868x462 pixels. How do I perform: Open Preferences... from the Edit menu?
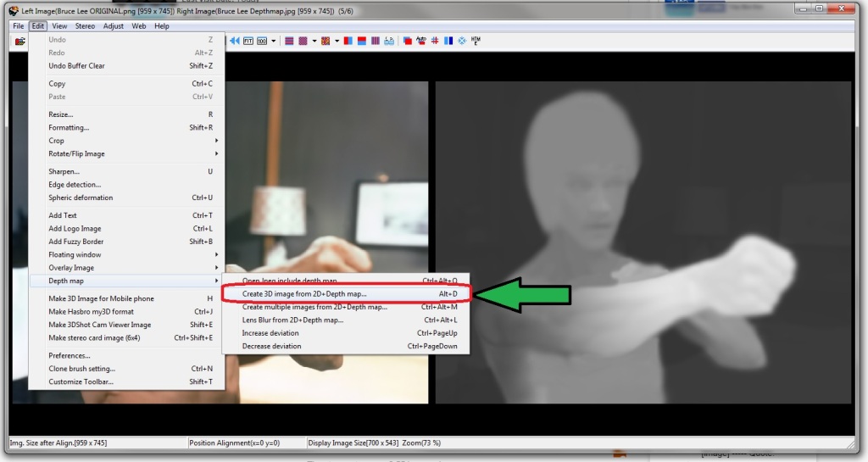[127, 356]
